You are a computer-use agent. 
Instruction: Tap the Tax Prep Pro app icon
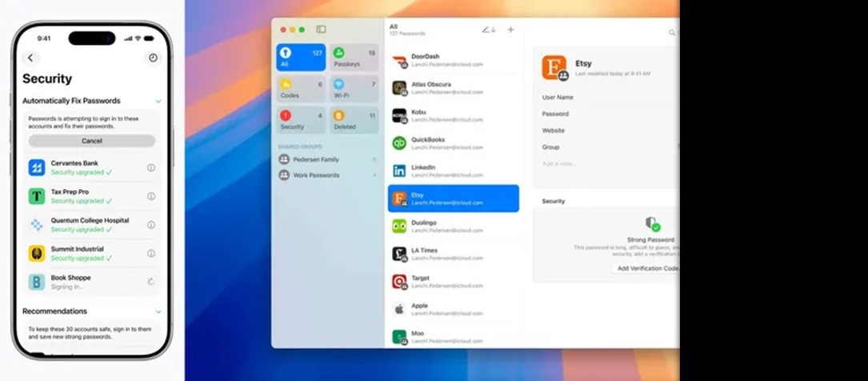point(37,196)
